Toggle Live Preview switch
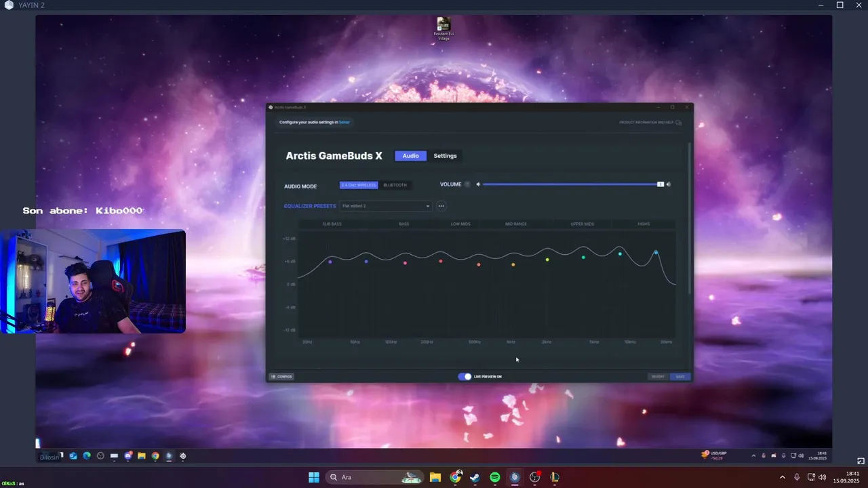This screenshot has height=488, width=868. click(x=465, y=377)
